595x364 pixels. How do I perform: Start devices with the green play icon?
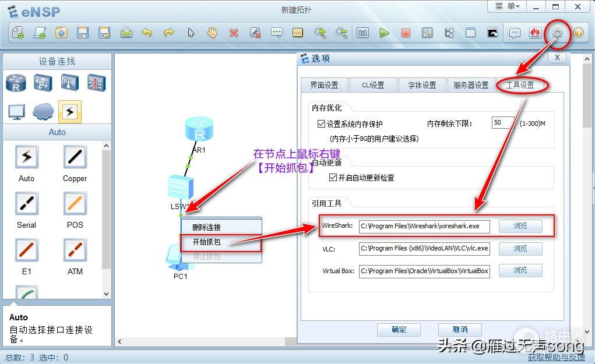[385, 33]
